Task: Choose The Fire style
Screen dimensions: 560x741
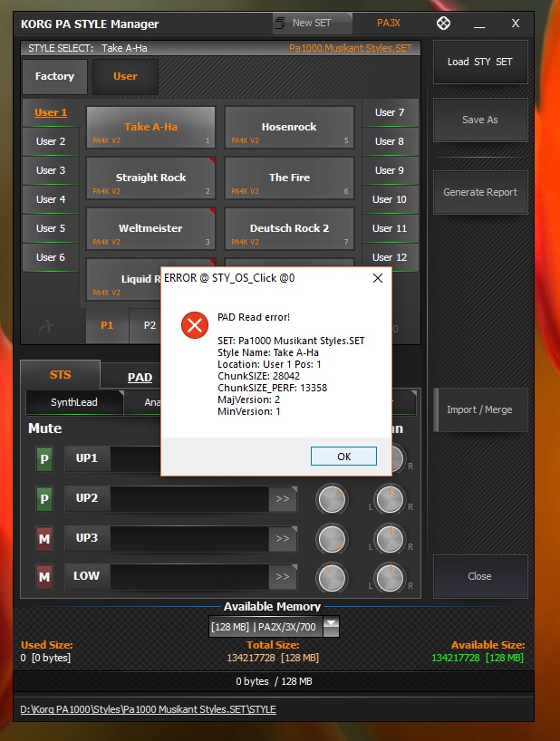Action: pos(289,178)
